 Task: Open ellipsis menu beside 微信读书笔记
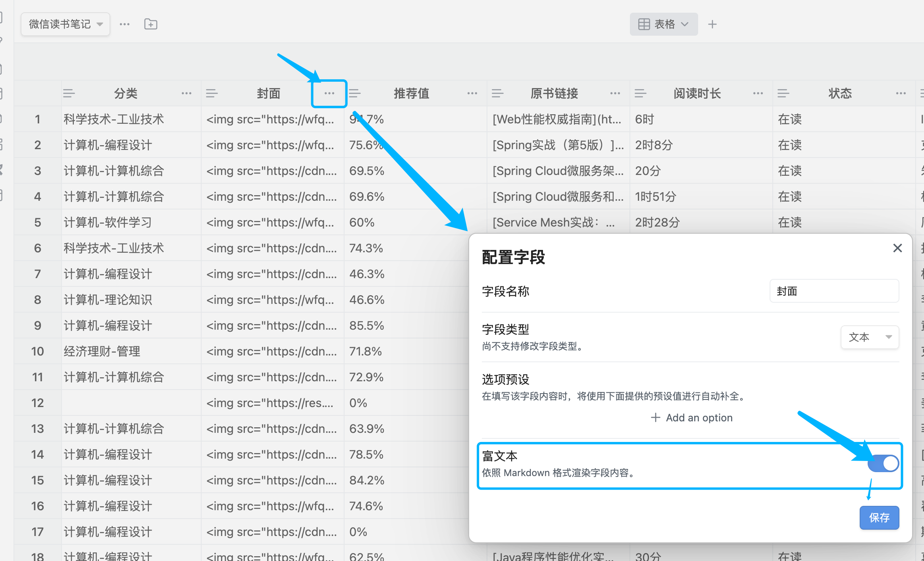[125, 24]
